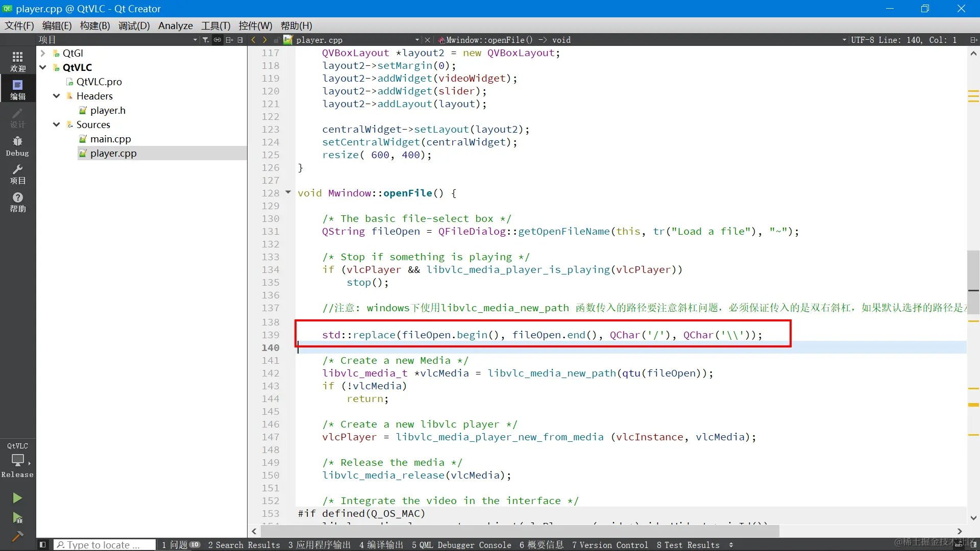Toggle synchronize with editor link icon
Viewport: 980px width, 551px height.
point(217,40)
